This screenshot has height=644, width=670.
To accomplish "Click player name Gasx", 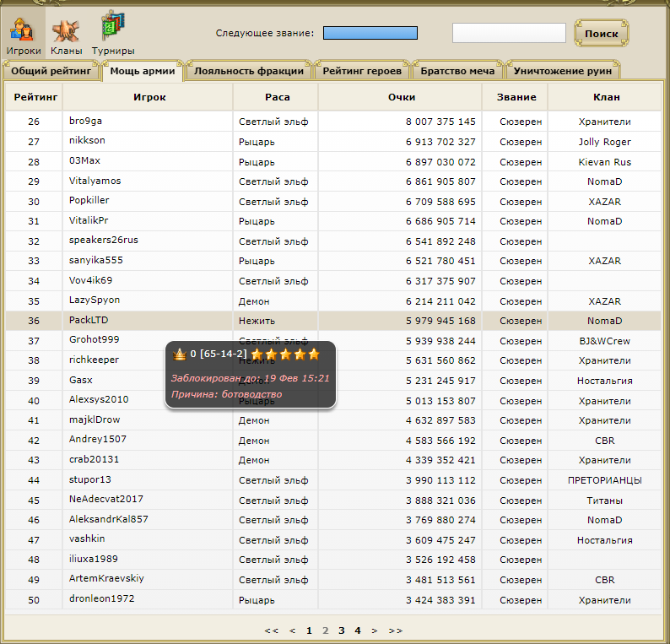I will (81, 380).
